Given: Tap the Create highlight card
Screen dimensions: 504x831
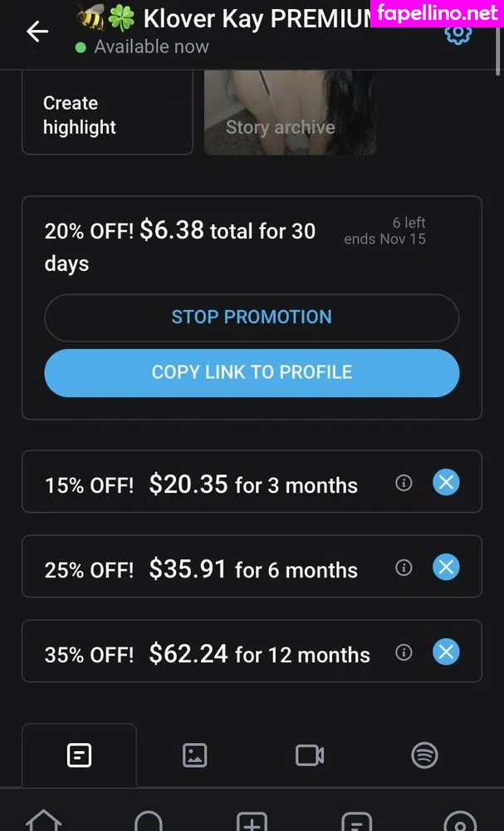Looking at the screenshot, I should tap(107, 115).
